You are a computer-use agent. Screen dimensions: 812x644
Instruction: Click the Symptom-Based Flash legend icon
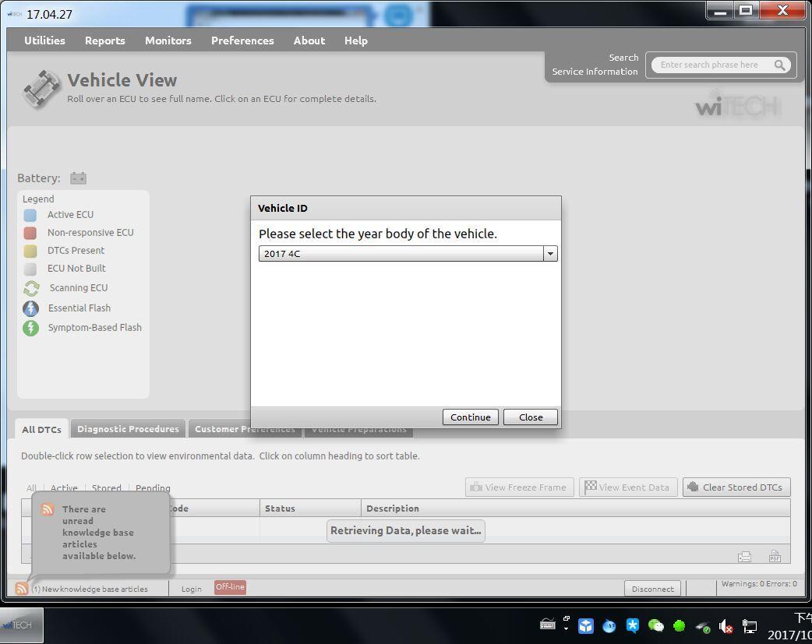[x=31, y=327]
